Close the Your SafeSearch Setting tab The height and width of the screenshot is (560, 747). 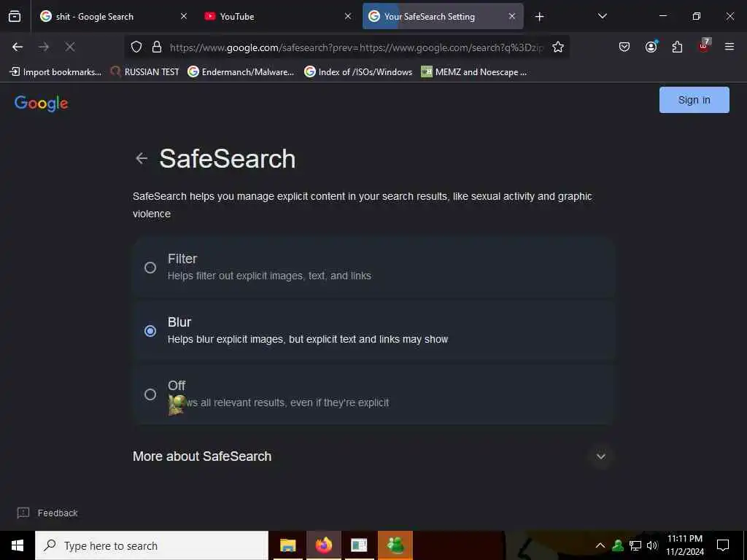click(x=511, y=16)
